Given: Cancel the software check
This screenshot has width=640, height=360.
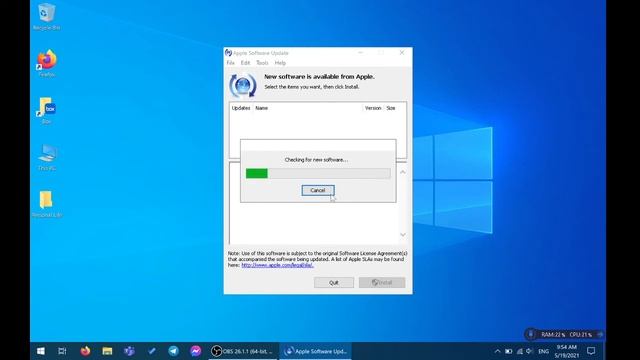Looking at the screenshot, I should pyautogui.click(x=318, y=190).
